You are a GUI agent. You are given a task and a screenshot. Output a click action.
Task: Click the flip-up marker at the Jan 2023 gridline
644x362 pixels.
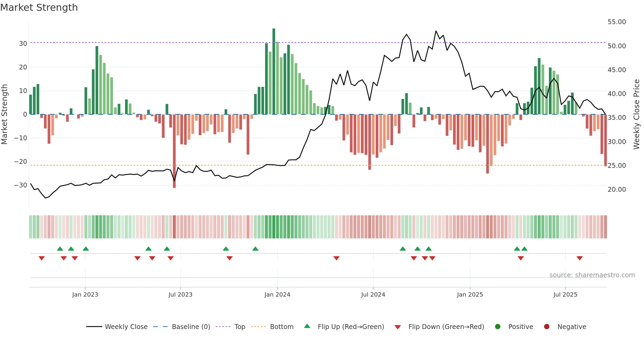coord(86,249)
